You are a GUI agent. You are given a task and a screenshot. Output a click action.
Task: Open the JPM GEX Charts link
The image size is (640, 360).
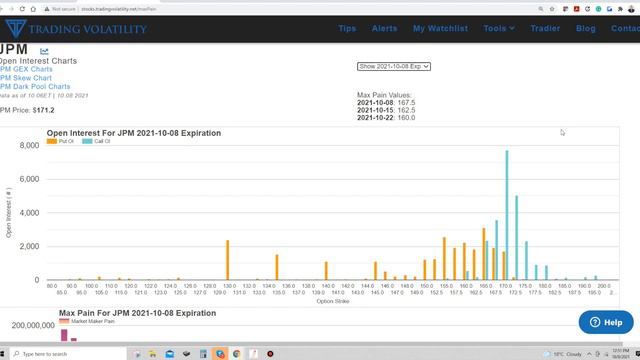click(26, 69)
